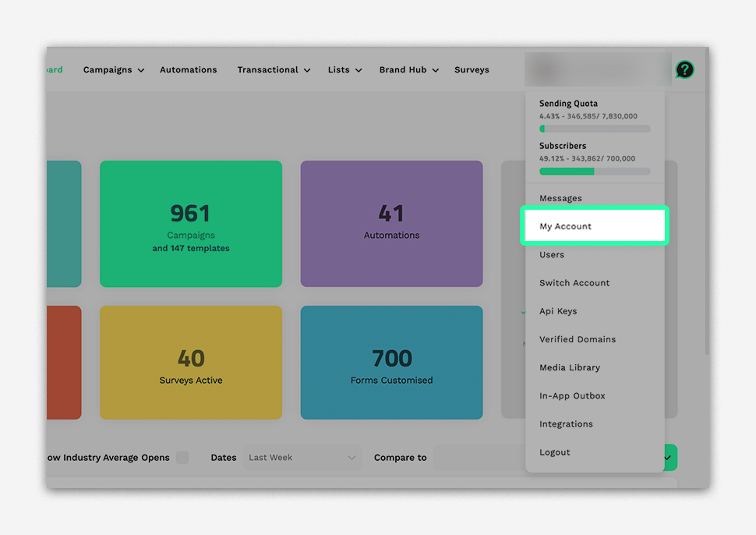Open Api Keys from the menu
Image resolution: width=756 pixels, height=535 pixels.
(558, 311)
